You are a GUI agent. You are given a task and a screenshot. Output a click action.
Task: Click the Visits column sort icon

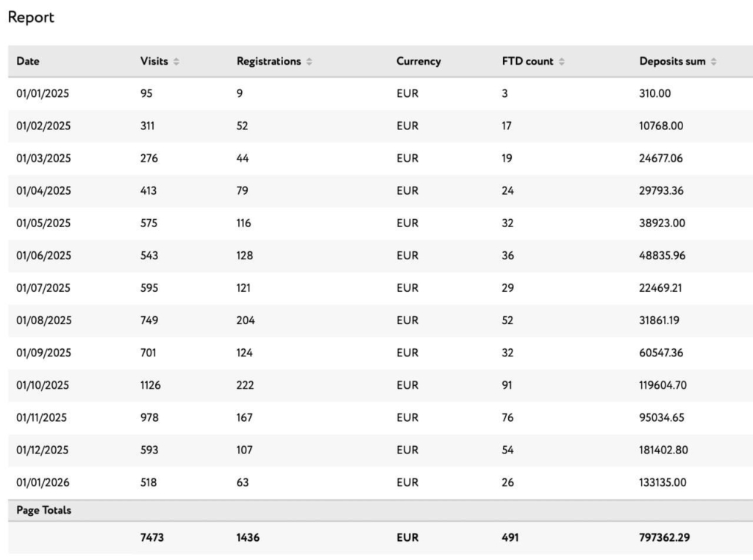176,62
